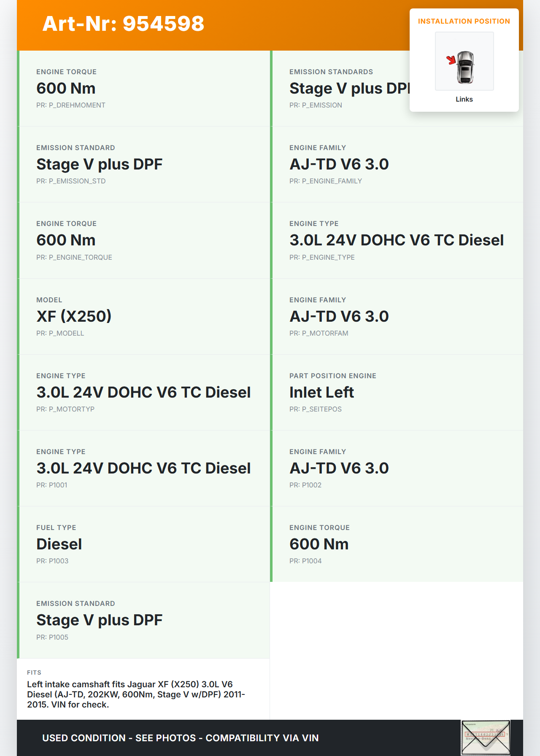
Task: Select the Engine Torque card labeled P1004
Action: (x=397, y=544)
